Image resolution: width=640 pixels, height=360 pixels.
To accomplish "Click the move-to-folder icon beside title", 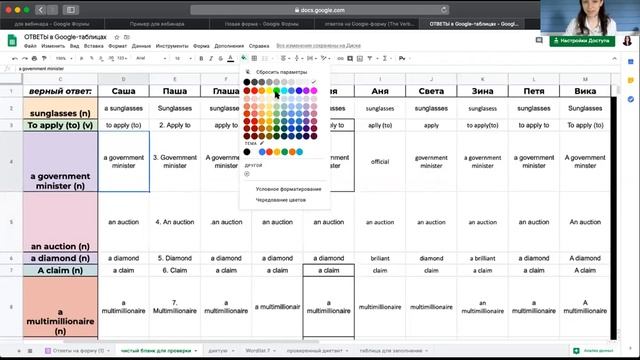I will [x=127, y=37].
